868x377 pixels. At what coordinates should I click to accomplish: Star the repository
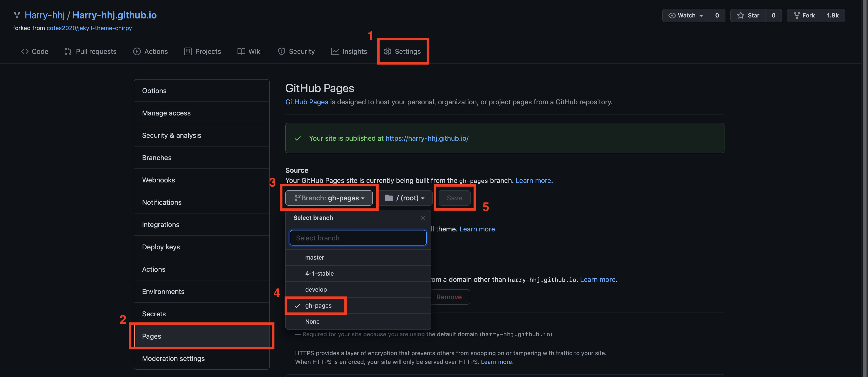coord(748,16)
